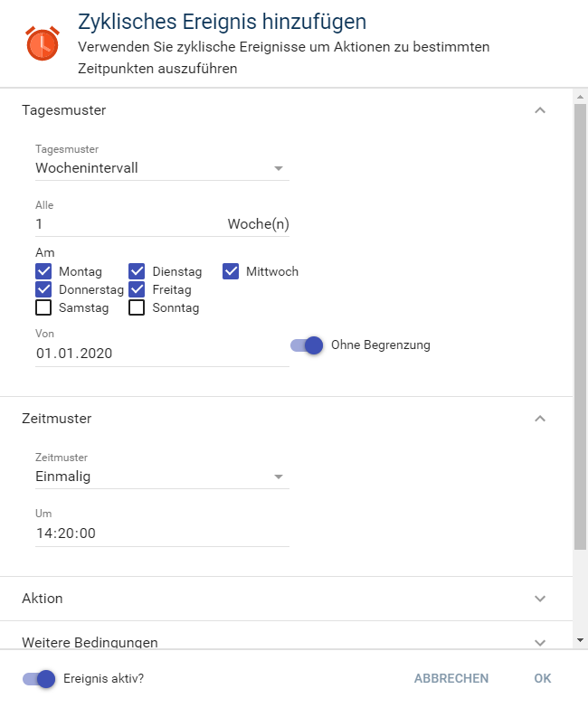The height and width of the screenshot is (708, 588).
Task: Enable the Sonntag checkbox
Action: (137, 307)
